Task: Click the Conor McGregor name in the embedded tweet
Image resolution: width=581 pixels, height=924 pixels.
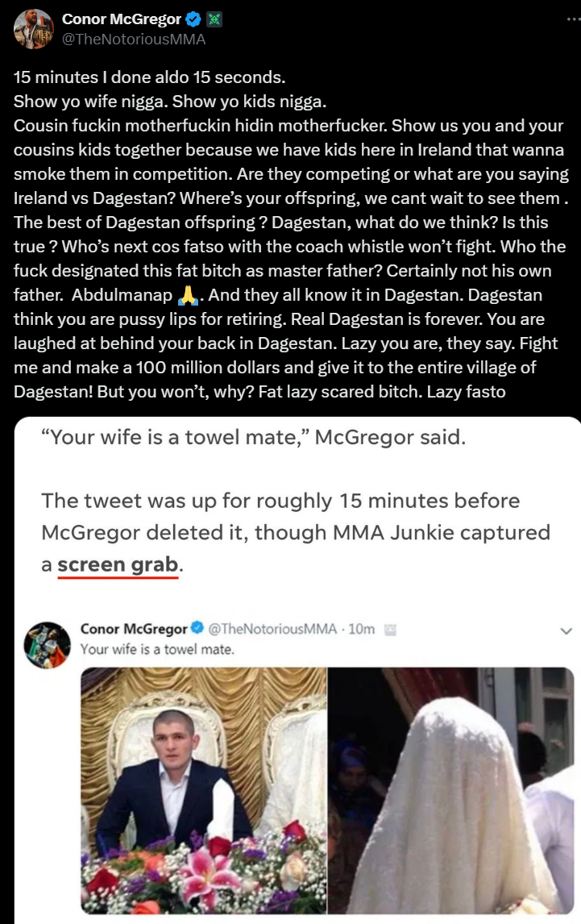Action: tap(134, 629)
